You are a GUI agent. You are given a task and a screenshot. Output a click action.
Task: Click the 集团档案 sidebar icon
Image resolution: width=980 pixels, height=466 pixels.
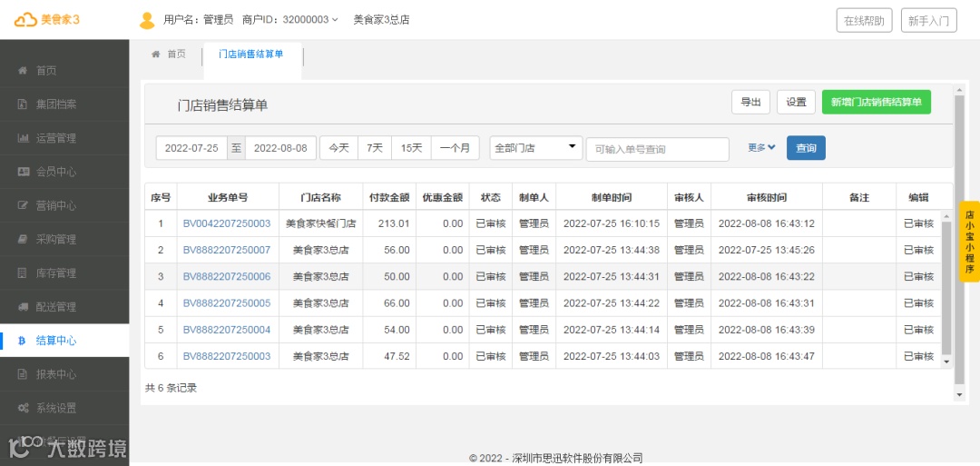click(x=23, y=104)
